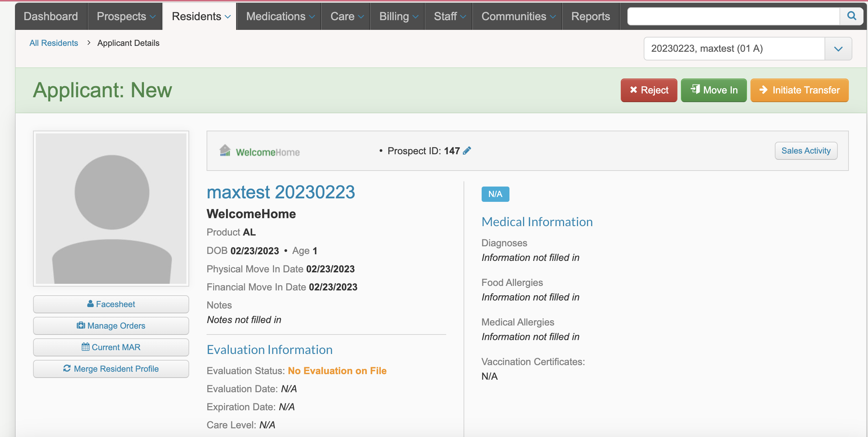Go to All Residents breadcrumb link
The image size is (868, 437).
54,43
